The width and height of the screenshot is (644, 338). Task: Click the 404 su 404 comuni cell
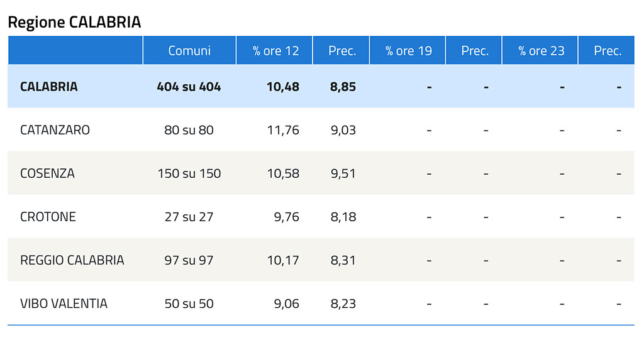189,87
